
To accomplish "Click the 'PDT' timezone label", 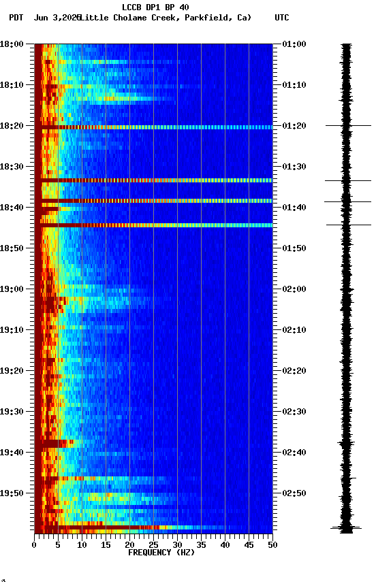I will [x=16, y=18].
